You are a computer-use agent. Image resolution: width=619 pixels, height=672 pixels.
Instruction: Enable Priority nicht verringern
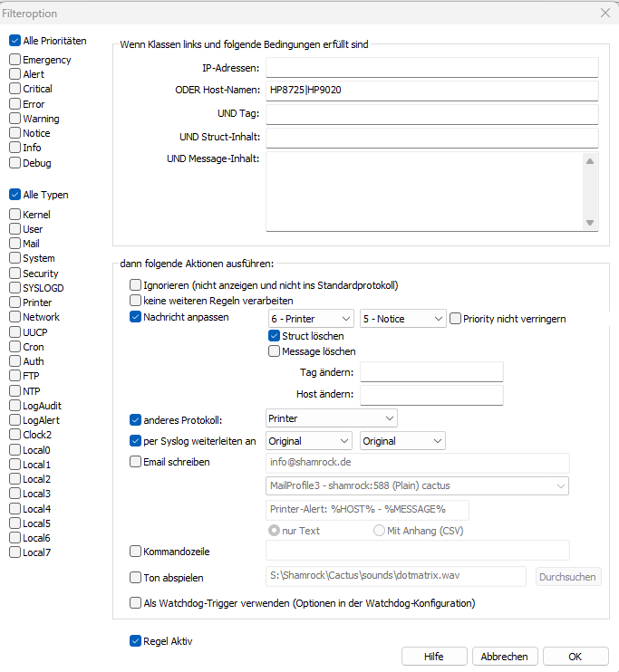click(456, 319)
